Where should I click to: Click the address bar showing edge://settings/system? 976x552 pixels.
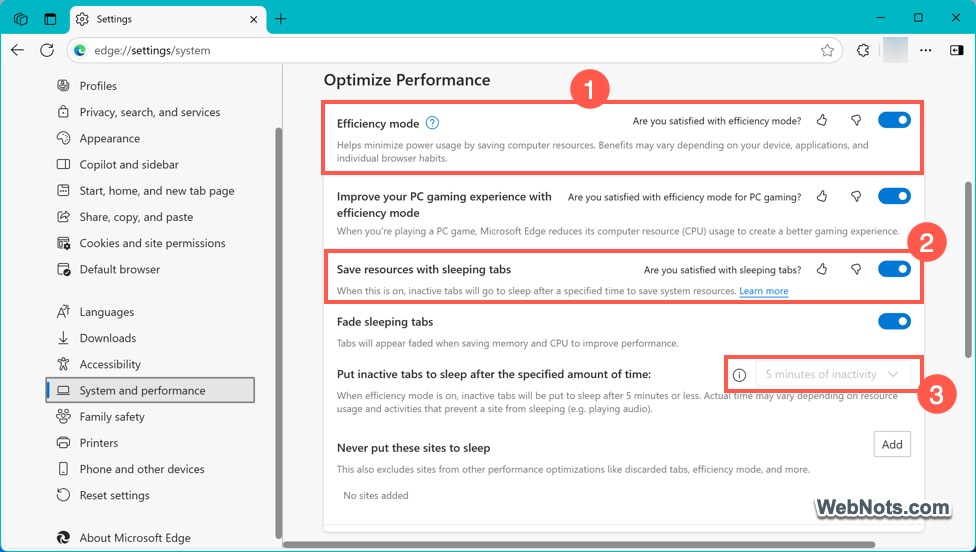[x=454, y=50]
